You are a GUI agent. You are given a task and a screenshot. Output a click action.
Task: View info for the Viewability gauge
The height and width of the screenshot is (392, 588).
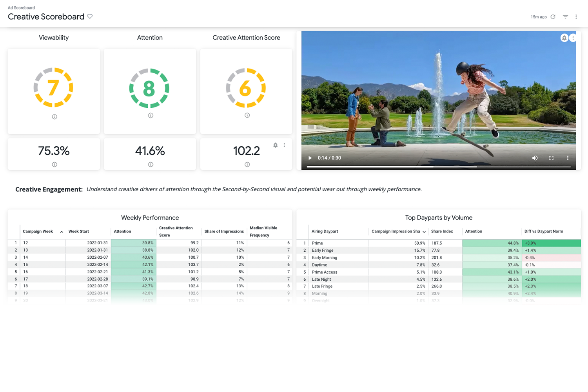tap(54, 116)
